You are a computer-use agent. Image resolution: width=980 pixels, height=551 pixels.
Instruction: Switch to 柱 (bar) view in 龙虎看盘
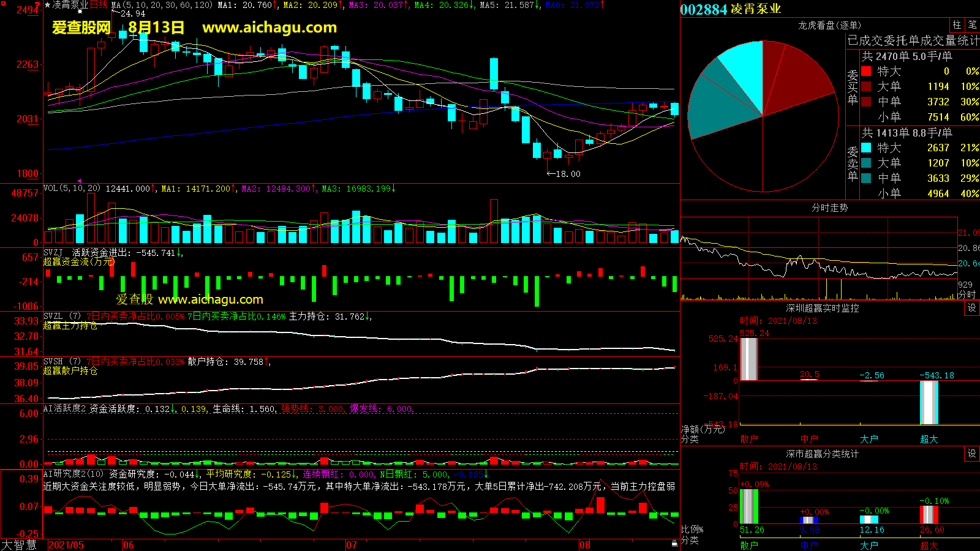[957, 25]
